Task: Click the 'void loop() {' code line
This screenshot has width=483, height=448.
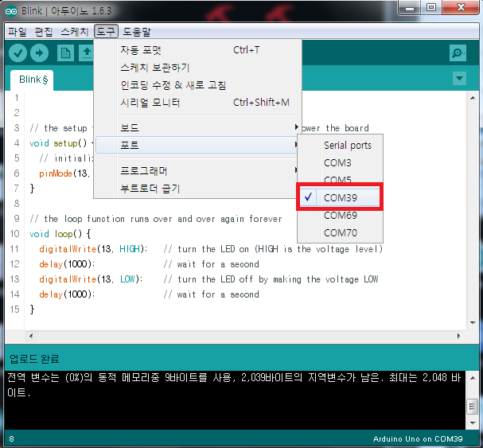Action: point(60,234)
